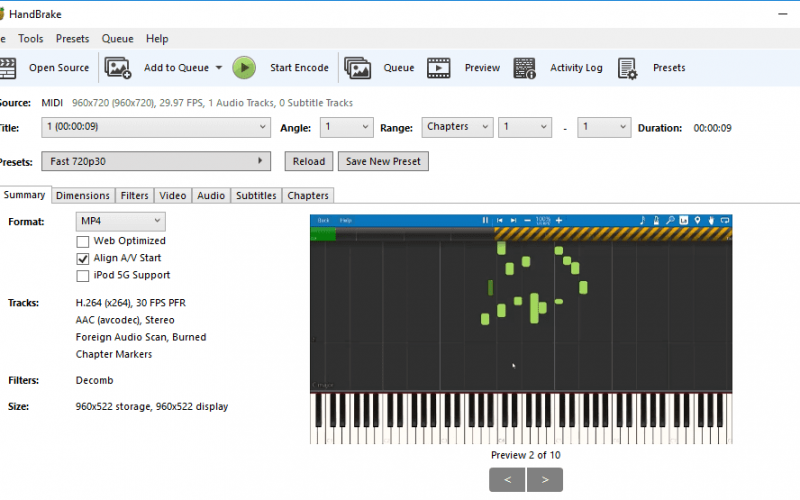Enable the Web Optimized checkbox

(x=83, y=241)
